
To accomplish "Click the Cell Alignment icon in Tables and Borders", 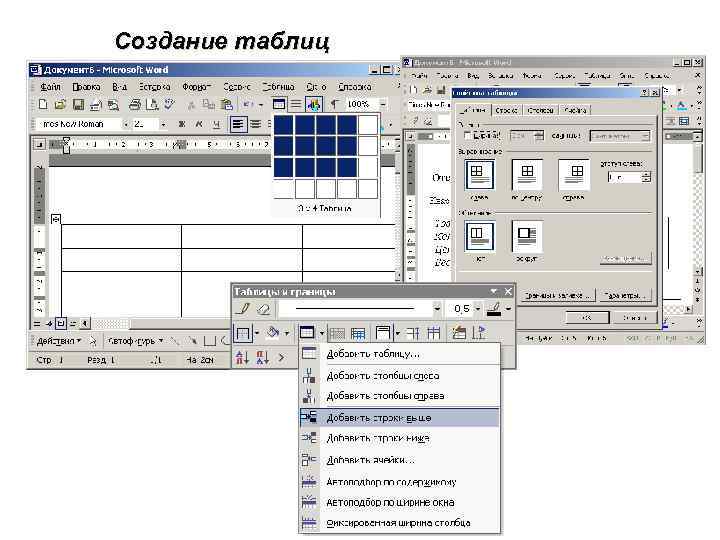I will click(x=382, y=332).
